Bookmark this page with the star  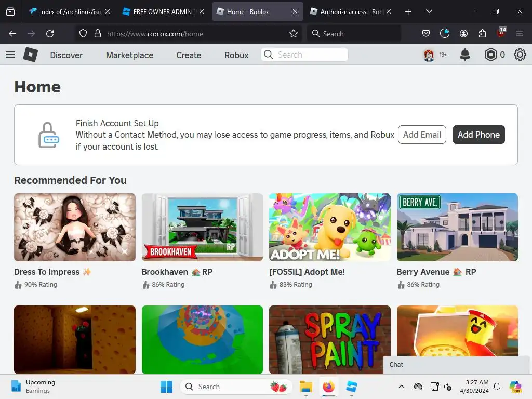click(294, 33)
